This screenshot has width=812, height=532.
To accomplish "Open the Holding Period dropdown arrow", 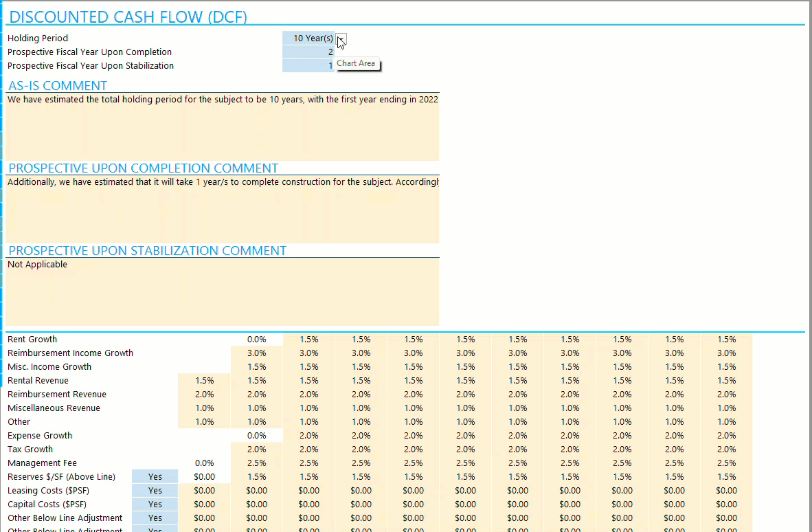I will click(341, 38).
